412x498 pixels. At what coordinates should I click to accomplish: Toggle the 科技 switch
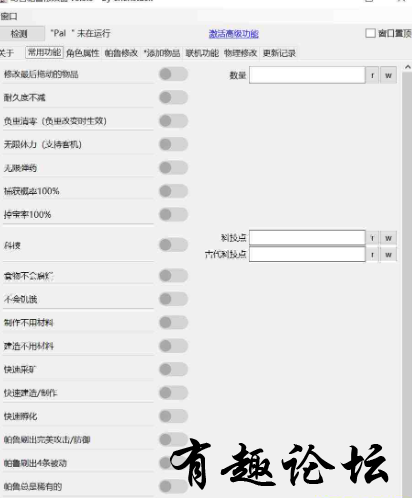[x=173, y=245]
